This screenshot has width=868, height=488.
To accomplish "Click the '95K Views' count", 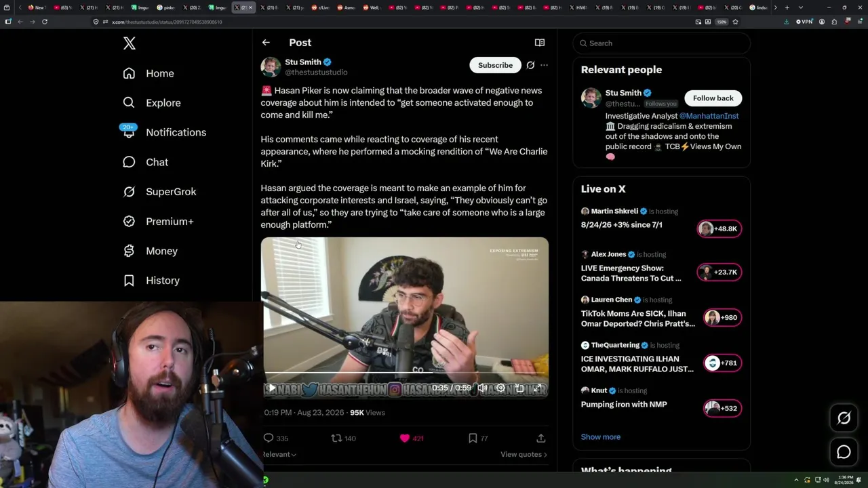I will click(x=367, y=413).
